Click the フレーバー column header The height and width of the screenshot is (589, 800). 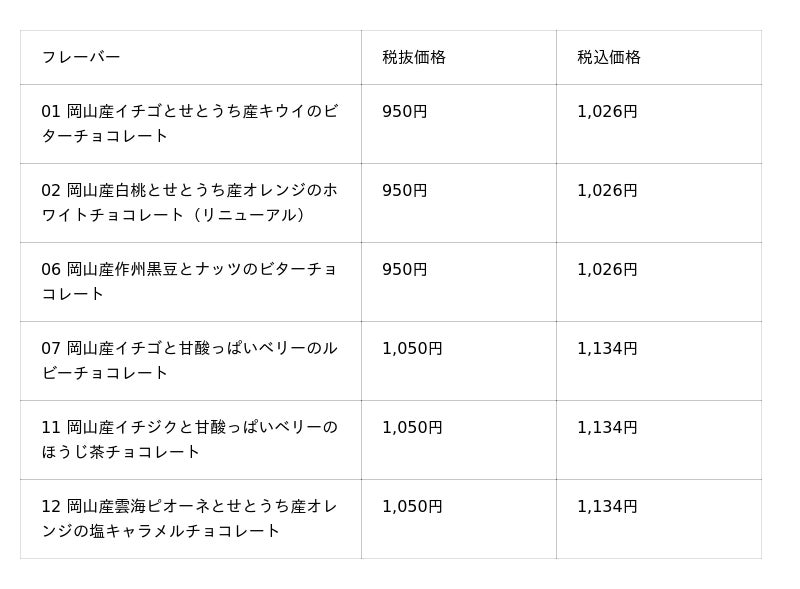(81, 58)
